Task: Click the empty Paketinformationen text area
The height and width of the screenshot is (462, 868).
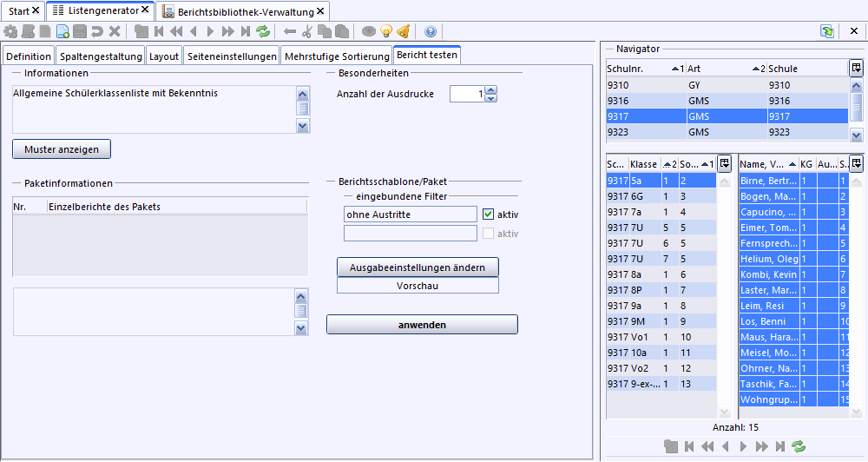Action: point(155,311)
